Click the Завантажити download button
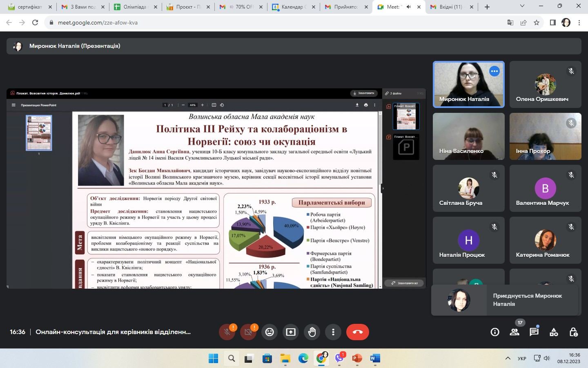The height and width of the screenshot is (368, 588). coord(363,93)
